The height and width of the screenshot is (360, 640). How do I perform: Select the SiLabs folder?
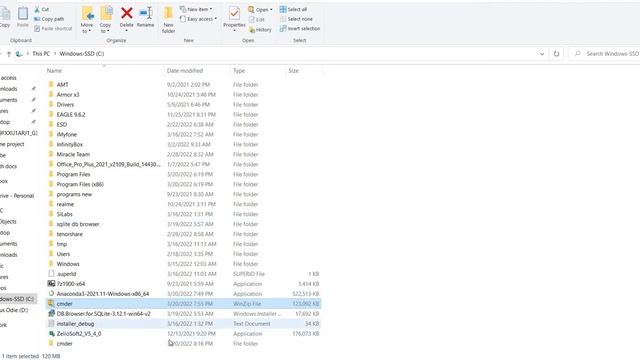point(64,214)
